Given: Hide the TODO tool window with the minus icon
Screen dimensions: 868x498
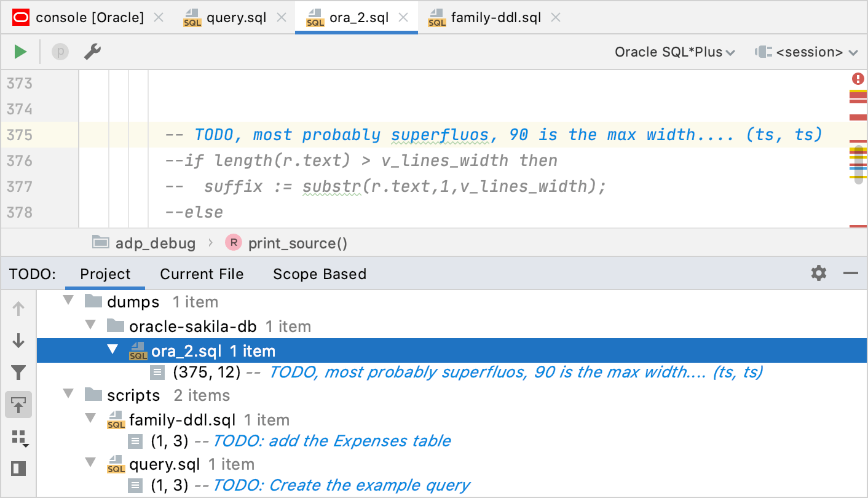Looking at the screenshot, I should [851, 273].
